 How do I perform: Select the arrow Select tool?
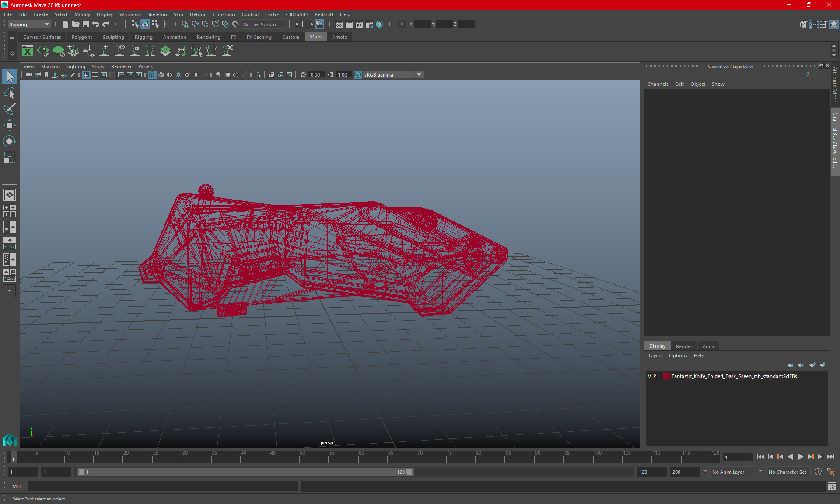[9, 77]
